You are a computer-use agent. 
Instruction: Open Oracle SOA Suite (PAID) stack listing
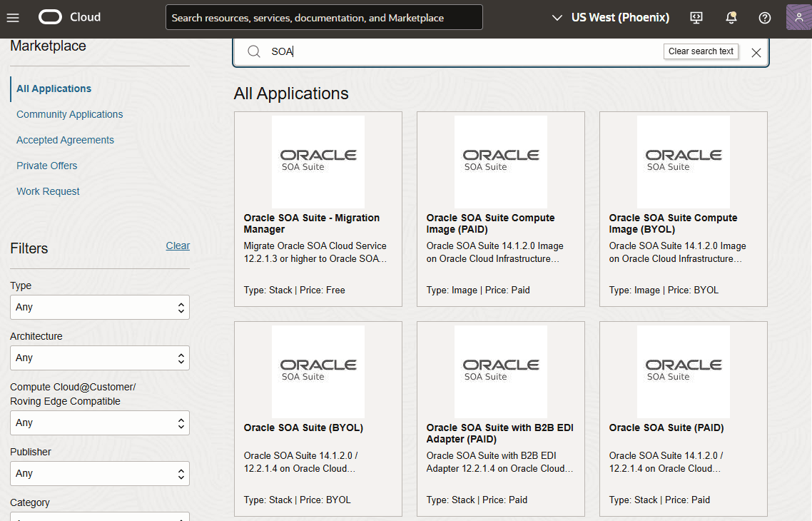pyautogui.click(x=684, y=419)
